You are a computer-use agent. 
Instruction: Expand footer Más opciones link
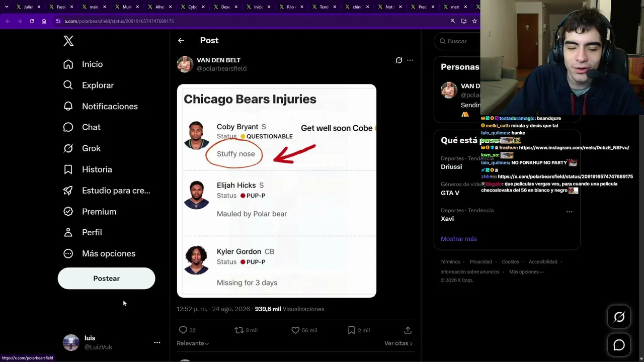526,272
